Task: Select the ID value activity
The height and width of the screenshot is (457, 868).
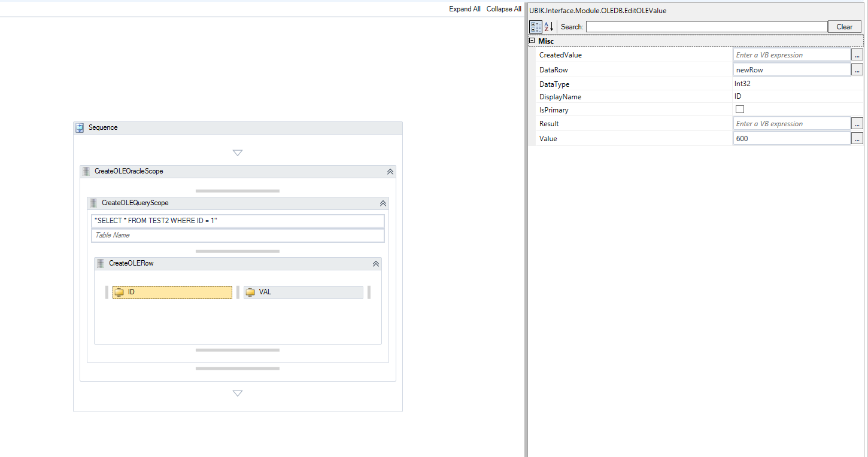Action: pyautogui.click(x=172, y=293)
